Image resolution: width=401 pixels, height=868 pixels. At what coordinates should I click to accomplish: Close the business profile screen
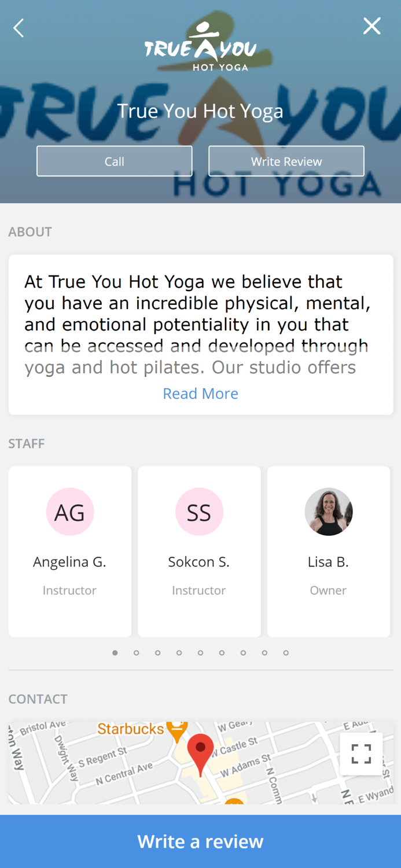pyautogui.click(x=371, y=26)
